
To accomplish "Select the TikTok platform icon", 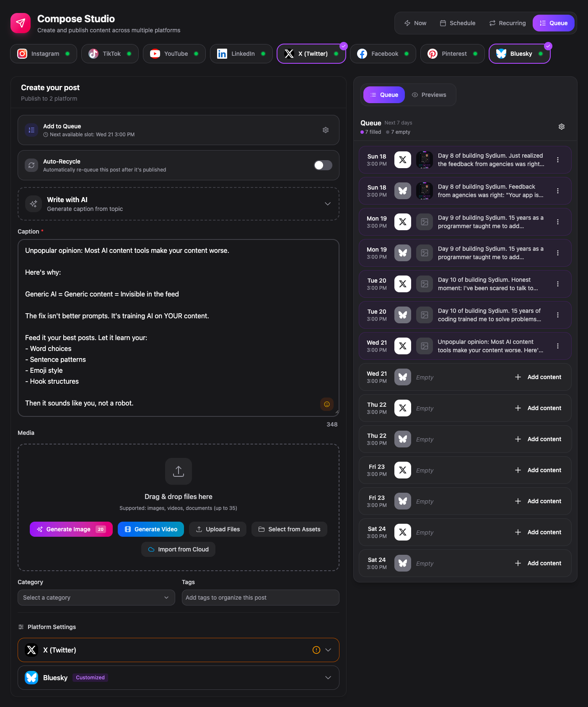I will tap(93, 53).
